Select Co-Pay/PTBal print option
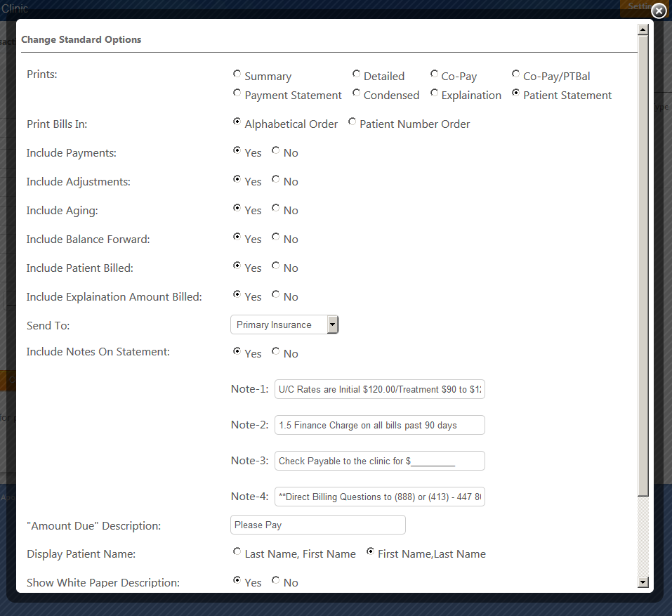 coord(516,74)
